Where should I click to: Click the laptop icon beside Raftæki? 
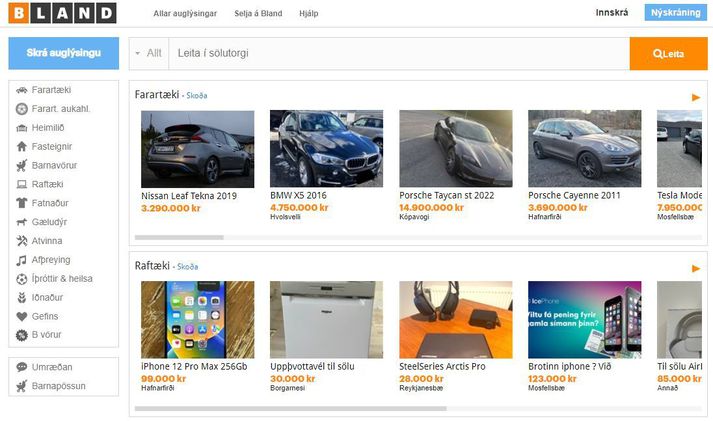pyautogui.click(x=21, y=184)
